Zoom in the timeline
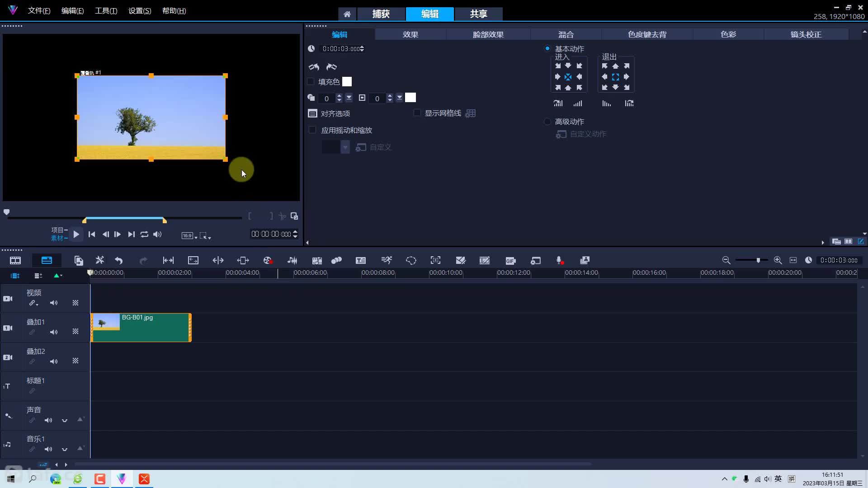 pos(778,260)
